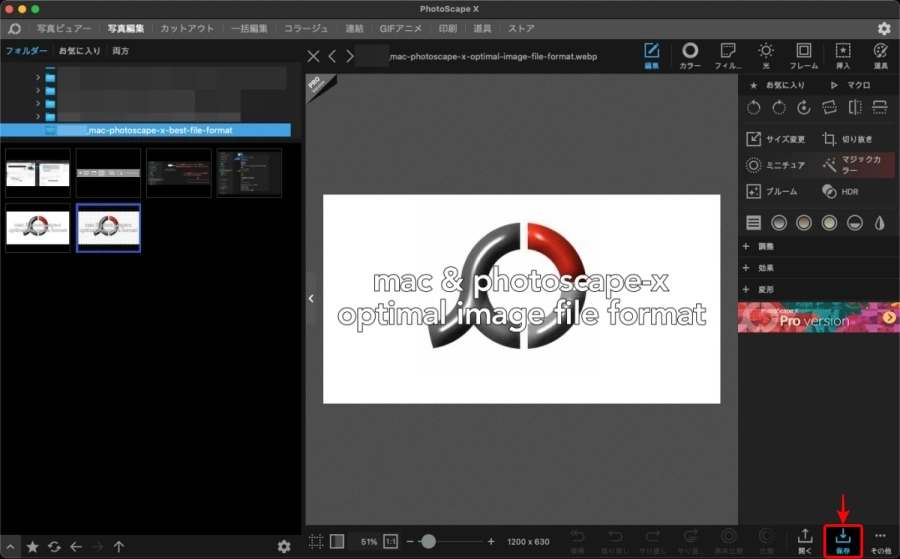Viewport: 900px width, 559px height.
Task: Adjust the zoom slider handle
Action: click(428, 541)
